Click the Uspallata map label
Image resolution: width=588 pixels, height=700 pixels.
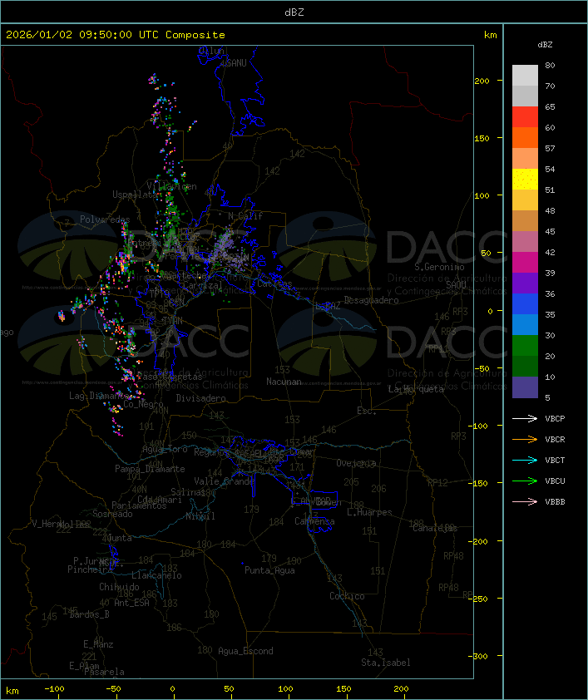[x=135, y=195]
